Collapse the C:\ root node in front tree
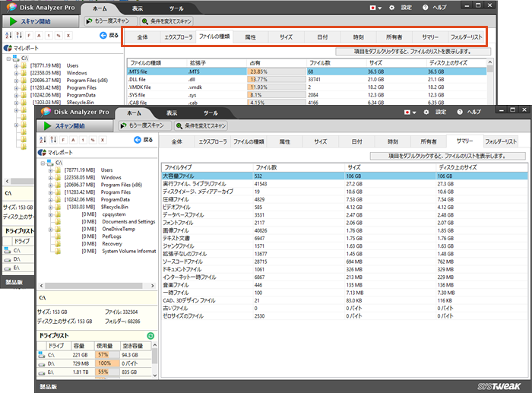This screenshot has height=393, width=532. click(43, 163)
